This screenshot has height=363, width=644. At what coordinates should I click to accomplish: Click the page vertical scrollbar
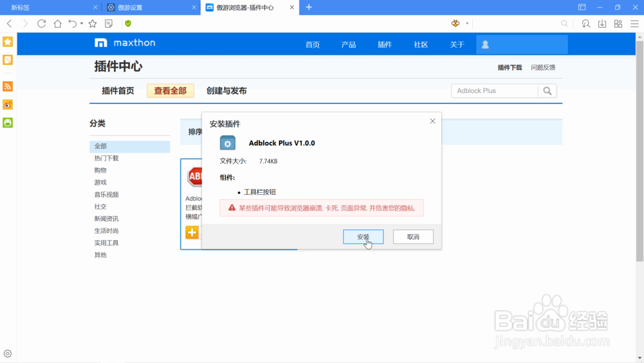coord(639,152)
